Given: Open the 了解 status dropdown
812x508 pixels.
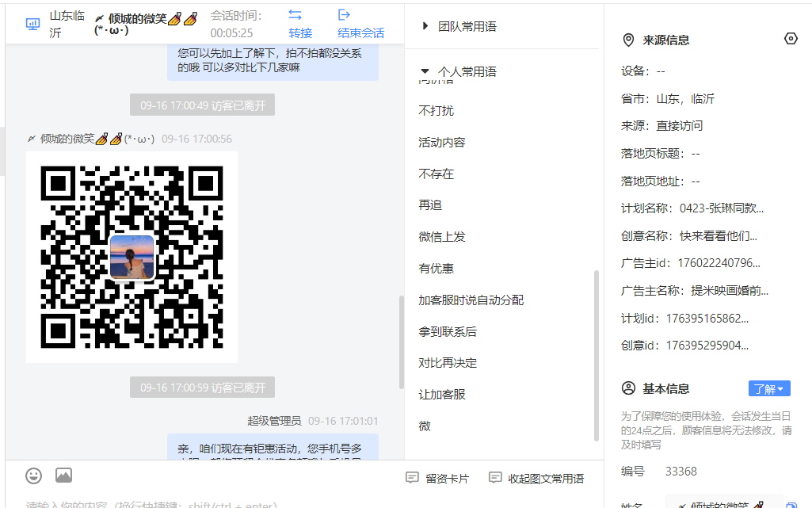Looking at the screenshot, I should point(769,389).
